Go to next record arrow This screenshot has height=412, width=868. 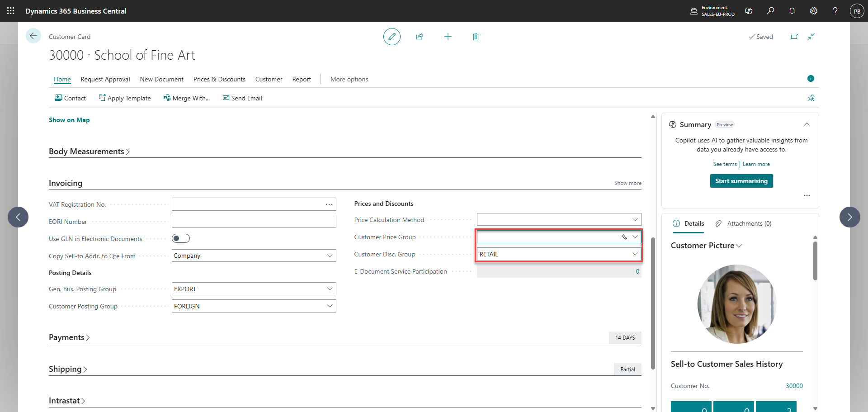tap(850, 217)
